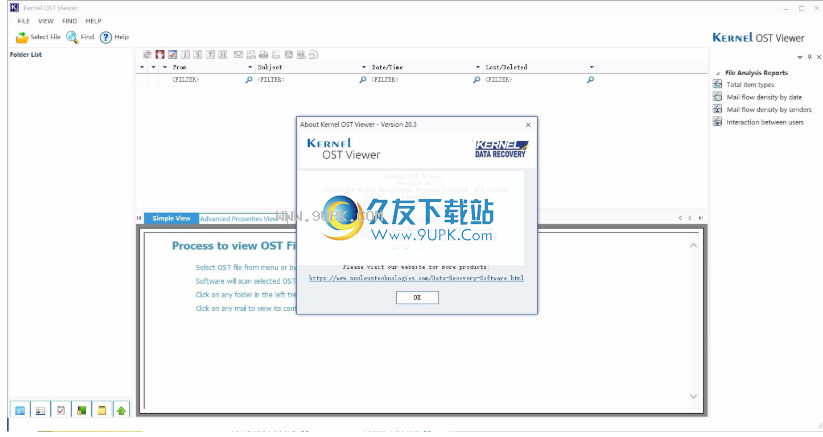Click OK in the About dialog
Viewport: 823px width, 437px height.
(x=417, y=297)
